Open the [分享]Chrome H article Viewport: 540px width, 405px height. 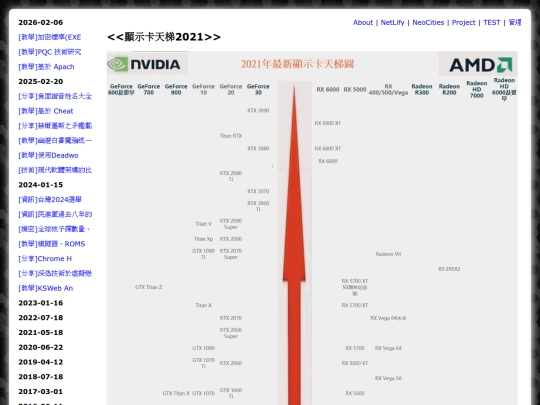45,259
